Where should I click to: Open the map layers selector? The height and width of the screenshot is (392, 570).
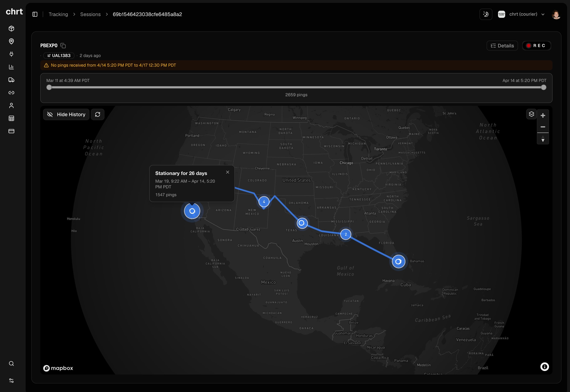[x=532, y=114]
